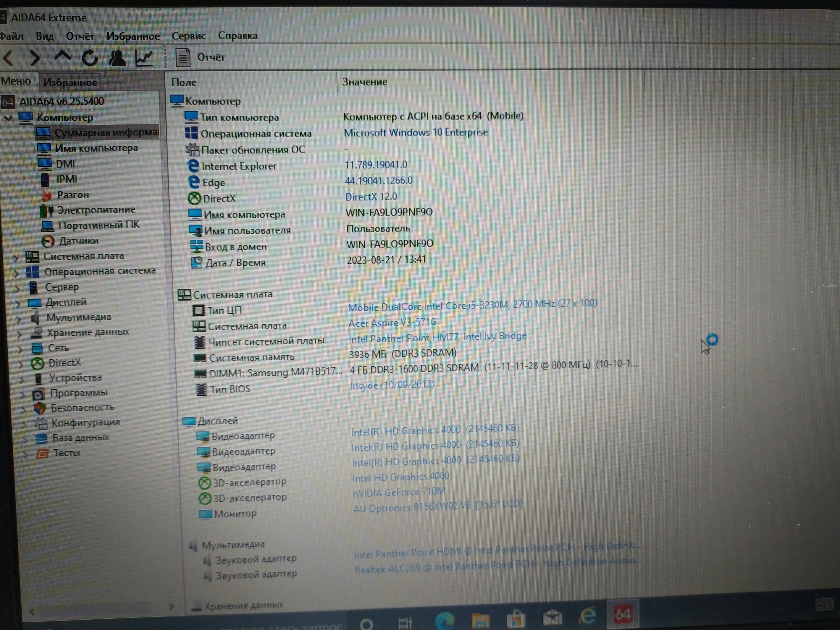Select the Безопасность shield item
The image size is (840, 630).
click(x=74, y=408)
